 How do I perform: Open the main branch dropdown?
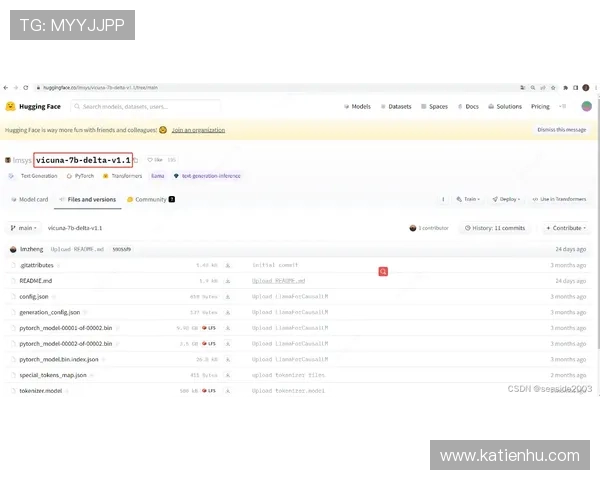click(23, 228)
